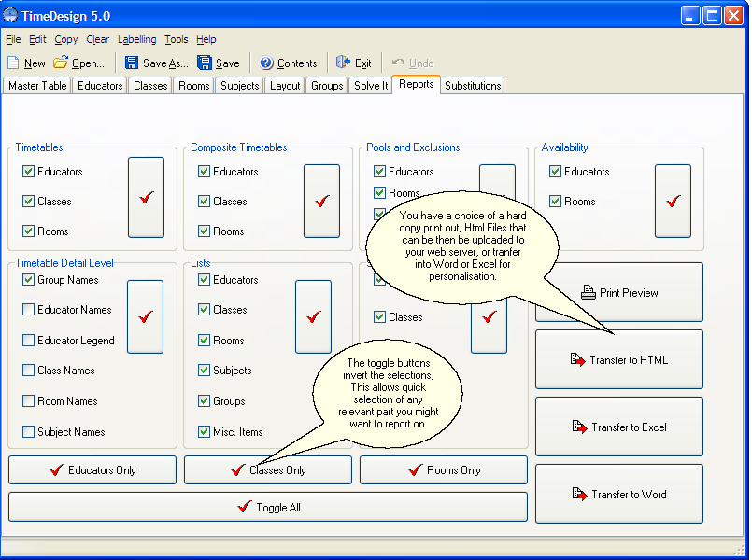Screen dimensions: 752x560
Task: Click the greyed Undo toolbar button
Action: (x=413, y=63)
